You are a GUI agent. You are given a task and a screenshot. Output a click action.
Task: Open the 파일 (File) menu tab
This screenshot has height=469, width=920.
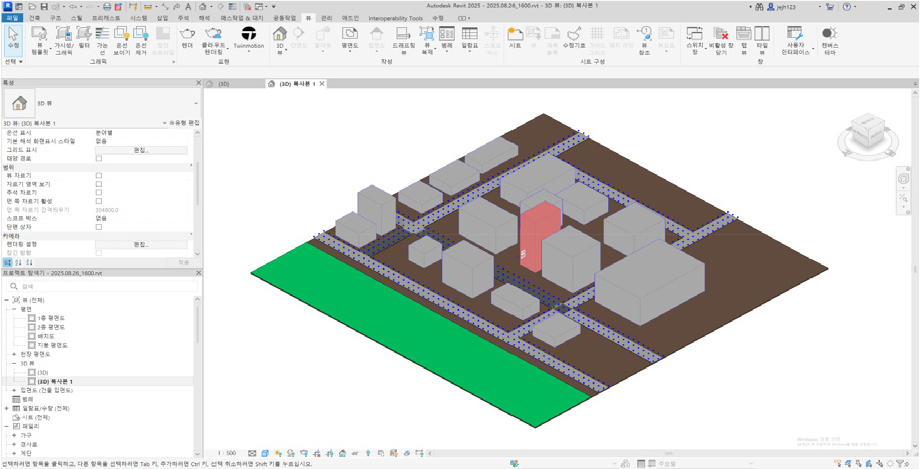click(11, 18)
